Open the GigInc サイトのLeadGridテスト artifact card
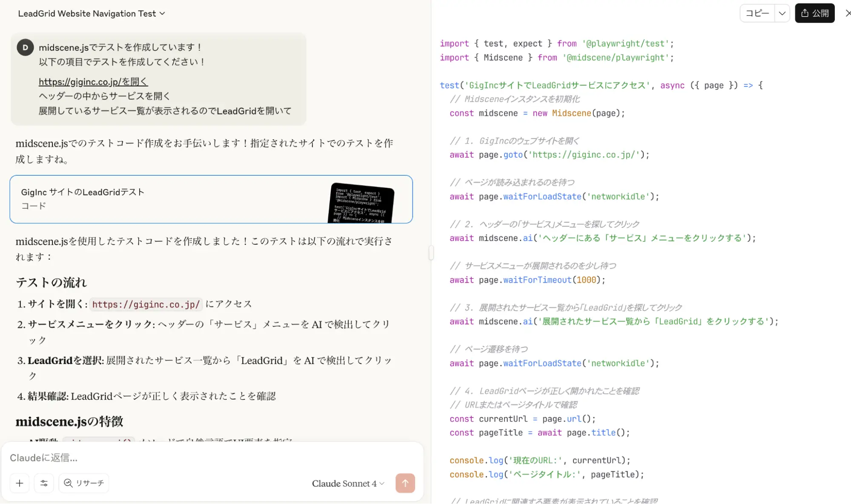 [211, 199]
